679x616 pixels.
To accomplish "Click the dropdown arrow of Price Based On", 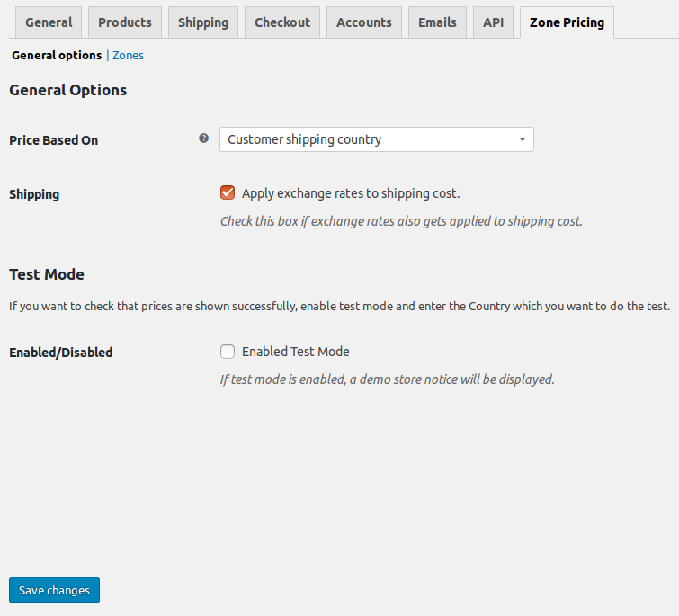I will click(523, 139).
